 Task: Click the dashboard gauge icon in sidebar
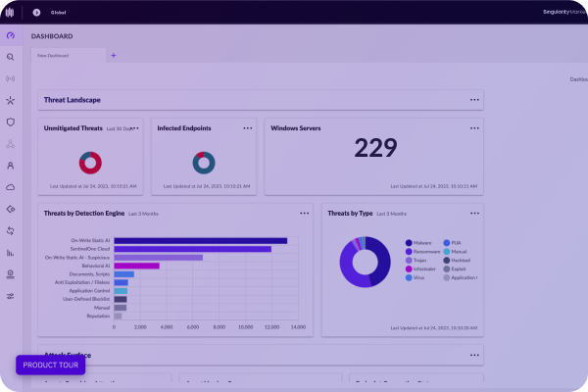pyautogui.click(x=10, y=36)
